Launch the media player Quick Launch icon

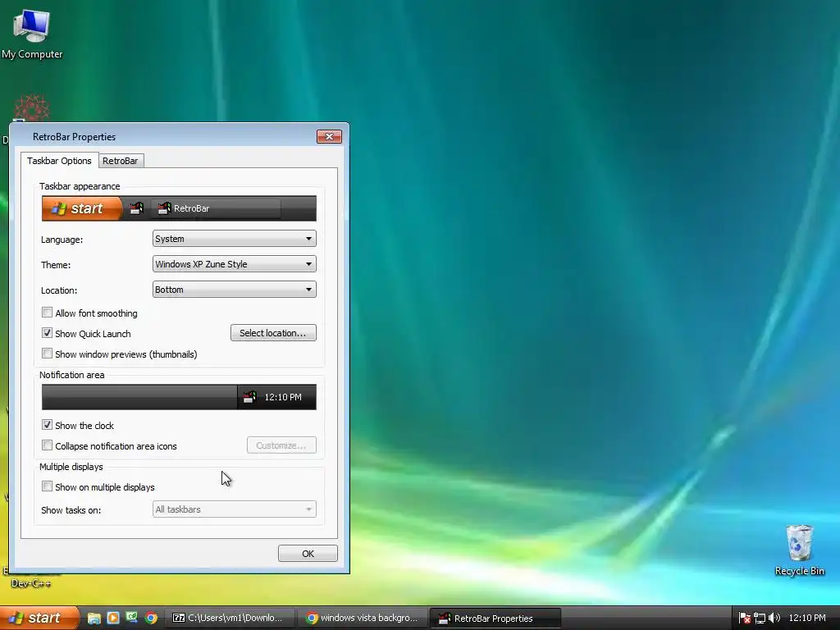coord(113,618)
